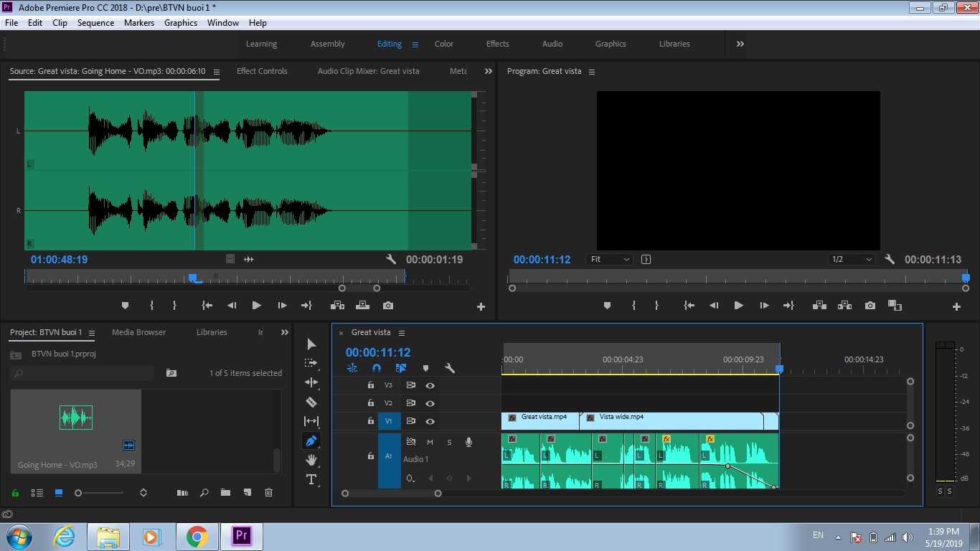Play in the Program monitor
The image size is (980, 551).
[738, 306]
